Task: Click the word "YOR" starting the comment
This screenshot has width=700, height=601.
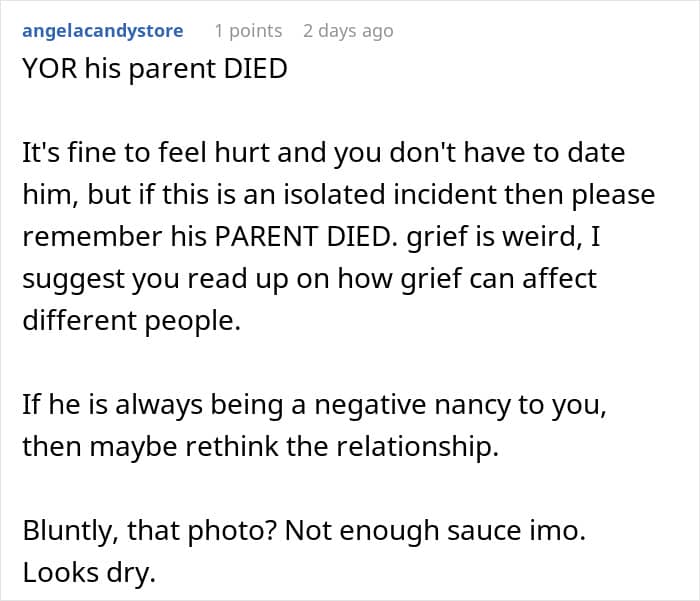Action: coord(48,73)
